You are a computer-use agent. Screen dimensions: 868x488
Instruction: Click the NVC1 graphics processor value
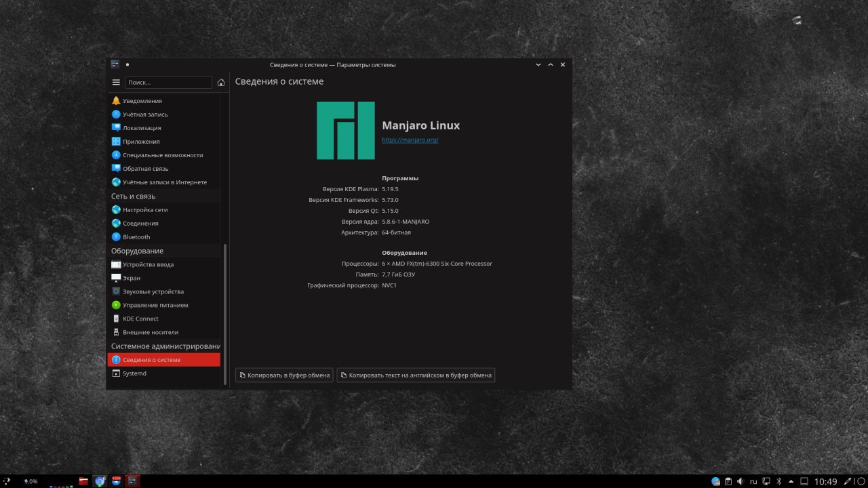(x=389, y=285)
